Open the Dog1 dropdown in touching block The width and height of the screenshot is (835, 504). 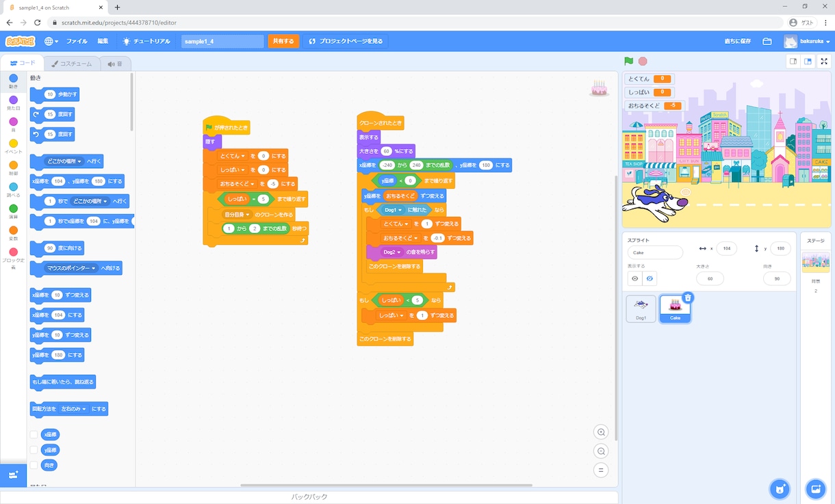tap(394, 210)
